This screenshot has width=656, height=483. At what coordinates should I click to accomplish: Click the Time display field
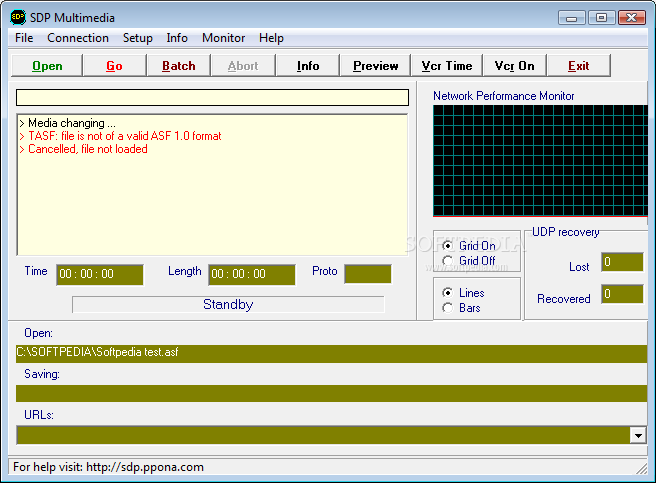[x=100, y=274]
